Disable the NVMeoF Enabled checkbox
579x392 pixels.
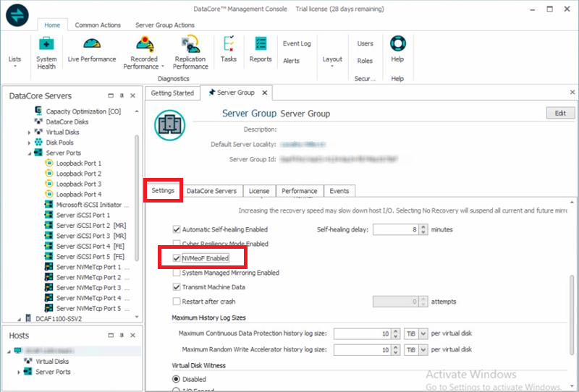point(177,257)
